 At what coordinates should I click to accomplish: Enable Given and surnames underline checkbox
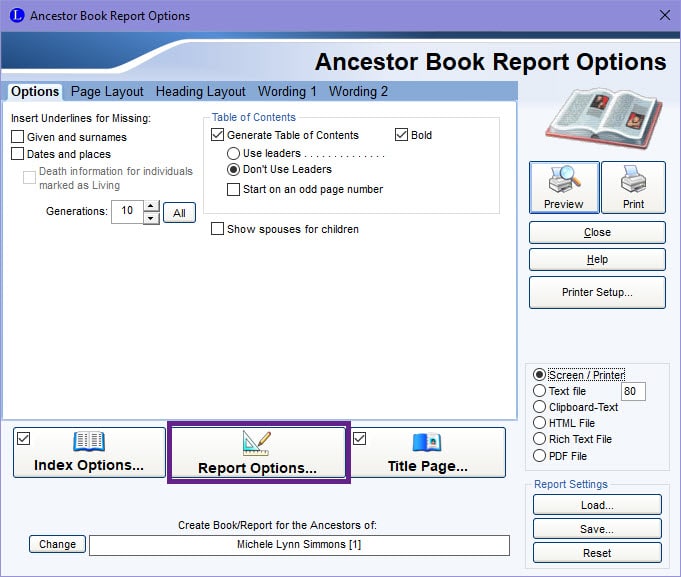click(x=17, y=137)
